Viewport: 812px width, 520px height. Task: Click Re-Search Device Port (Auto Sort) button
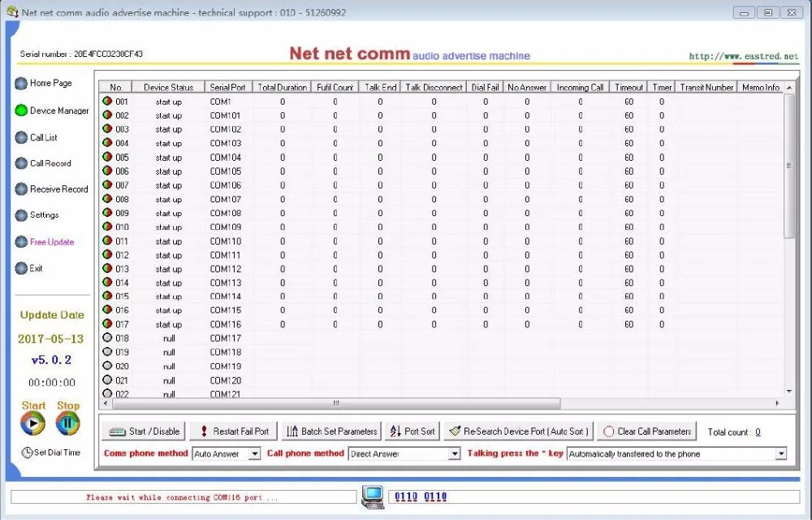pos(518,431)
